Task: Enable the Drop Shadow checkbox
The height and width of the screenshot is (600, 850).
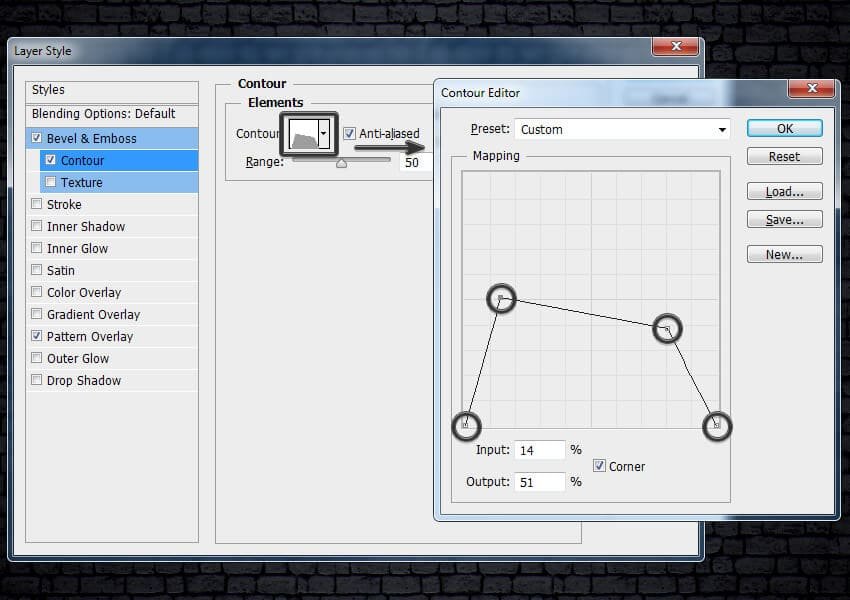Action: (x=37, y=381)
